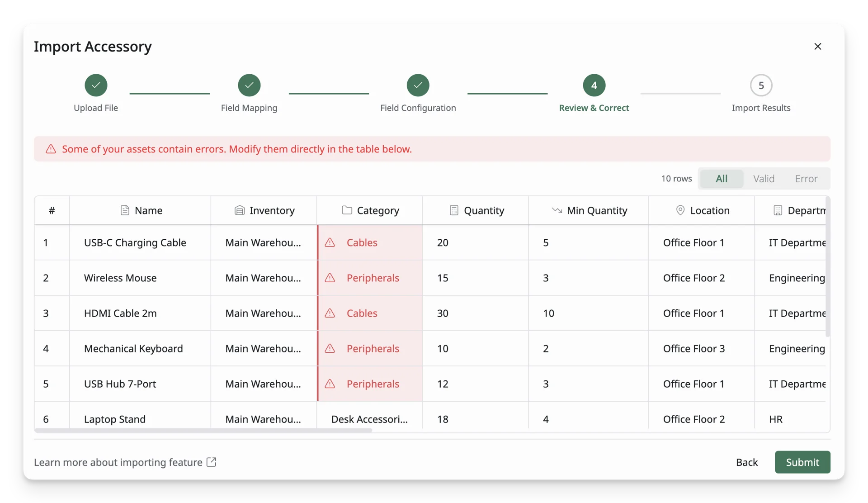Go Back to previous step
The width and height of the screenshot is (868, 503).
[746, 462]
